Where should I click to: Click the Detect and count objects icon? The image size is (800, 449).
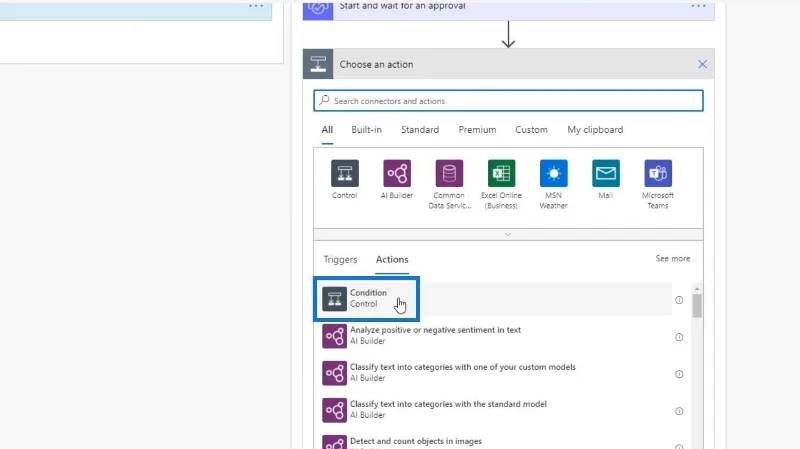334,442
